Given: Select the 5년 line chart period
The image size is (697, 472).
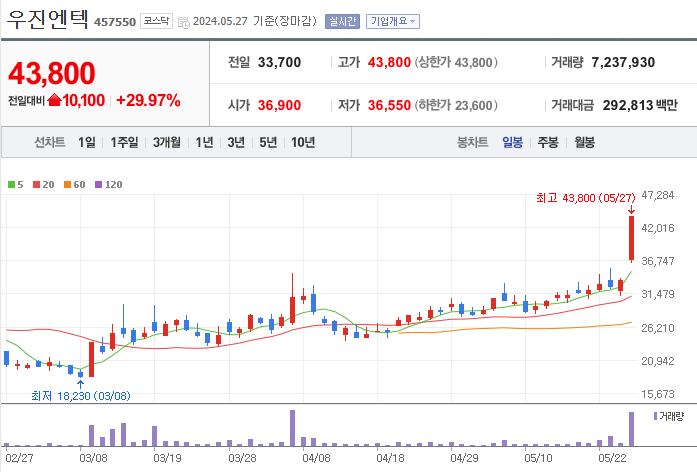Looking at the screenshot, I should point(268,142).
